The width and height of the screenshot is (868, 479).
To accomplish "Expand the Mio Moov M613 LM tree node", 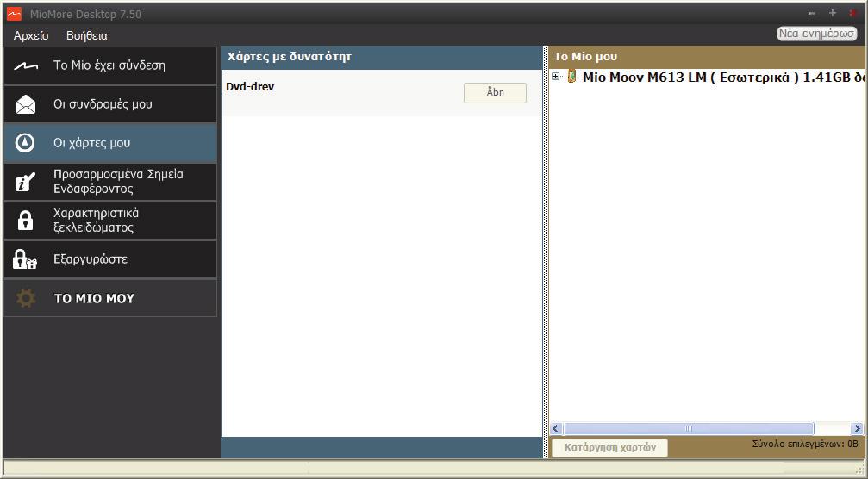I will click(556, 77).
